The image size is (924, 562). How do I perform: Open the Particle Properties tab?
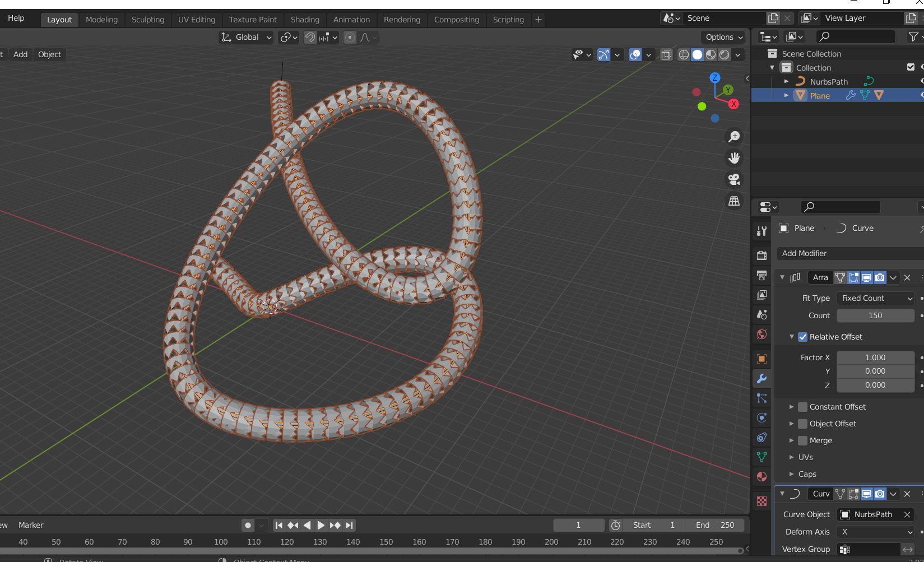point(761,398)
